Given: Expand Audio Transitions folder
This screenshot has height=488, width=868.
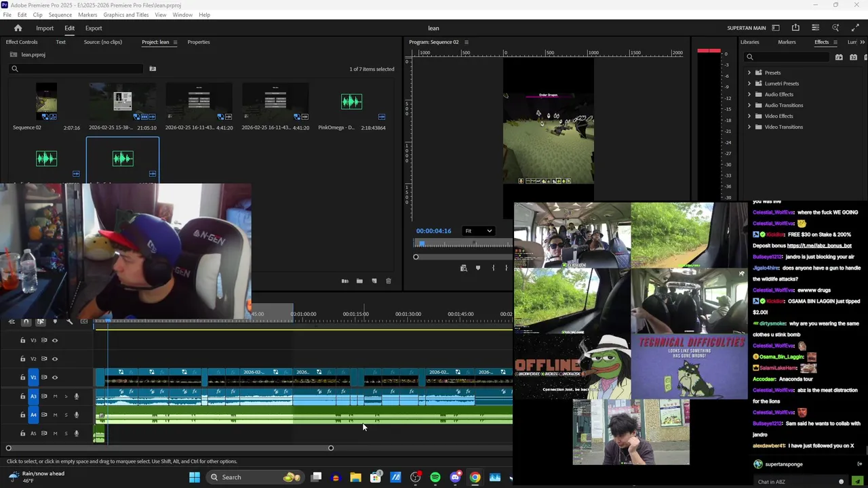Looking at the screenshot, I should coord(749,105).
